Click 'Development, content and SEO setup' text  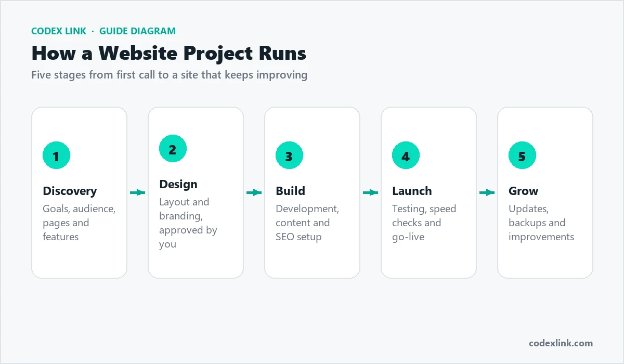[307, 223]
